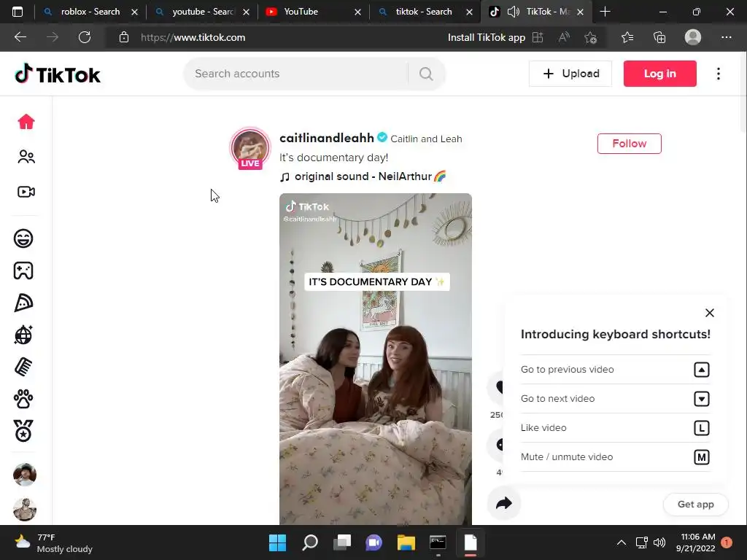
Task: Click the caitlinandleahh LIVE avatar
Action: [x=250, y=148]
